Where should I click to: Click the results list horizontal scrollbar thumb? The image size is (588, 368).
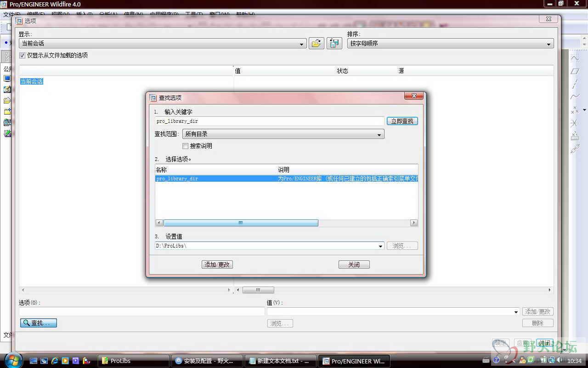click(x=241, y=223)
